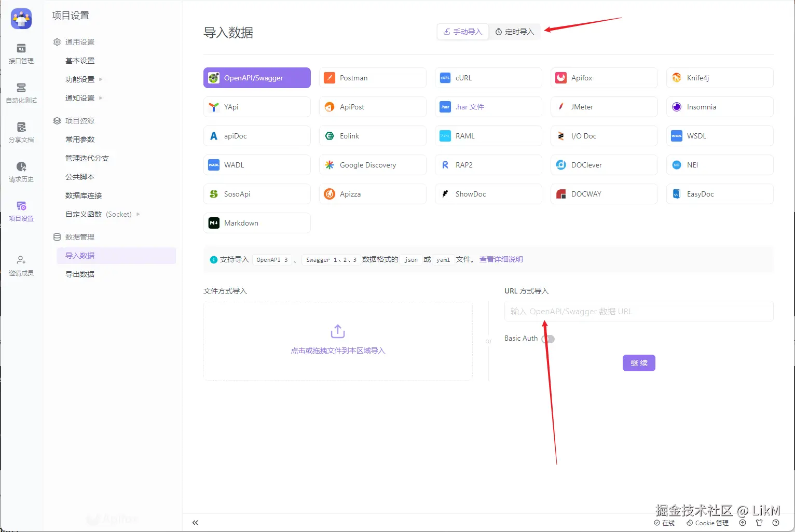795x532 pixels.
Task: Click the help question icon in bottom bar
Action: pos(776,523)
